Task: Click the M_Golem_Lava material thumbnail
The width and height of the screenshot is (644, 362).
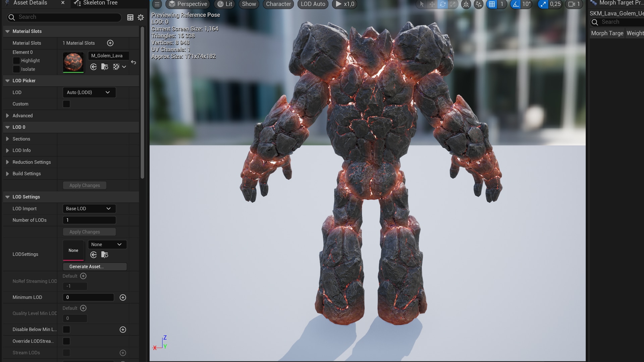Action: click(73, 62)
